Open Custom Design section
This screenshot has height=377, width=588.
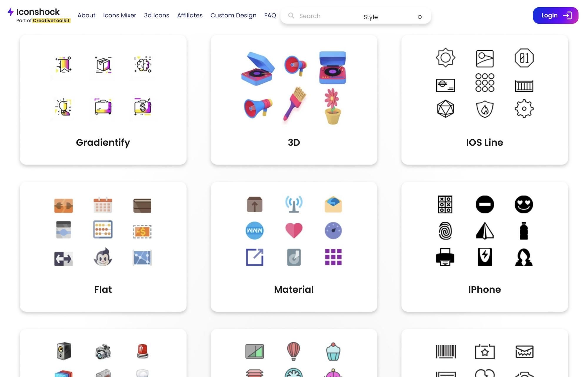coord(233,15)
